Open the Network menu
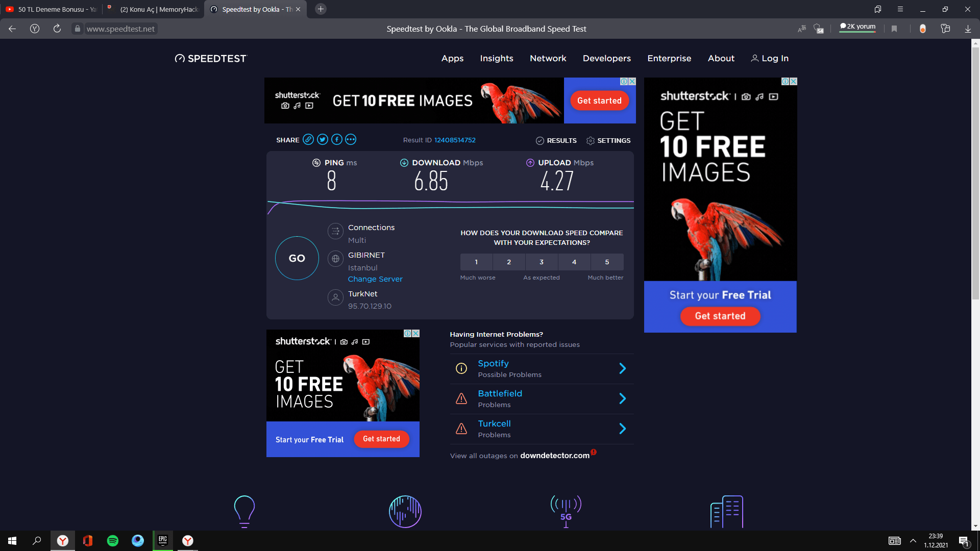Viewport: 980px width, 551px height. click(548, 59)
